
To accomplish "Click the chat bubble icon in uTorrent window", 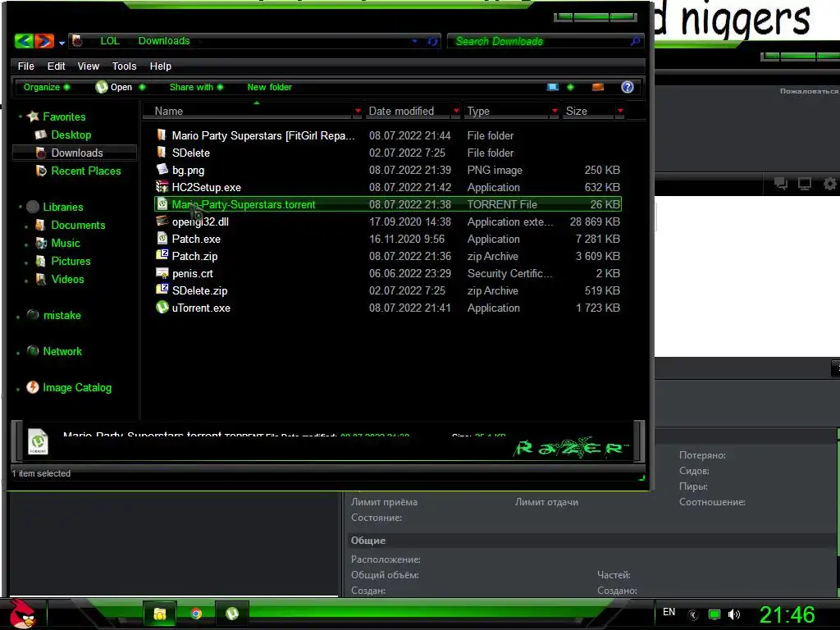I will tap(781, 185).
